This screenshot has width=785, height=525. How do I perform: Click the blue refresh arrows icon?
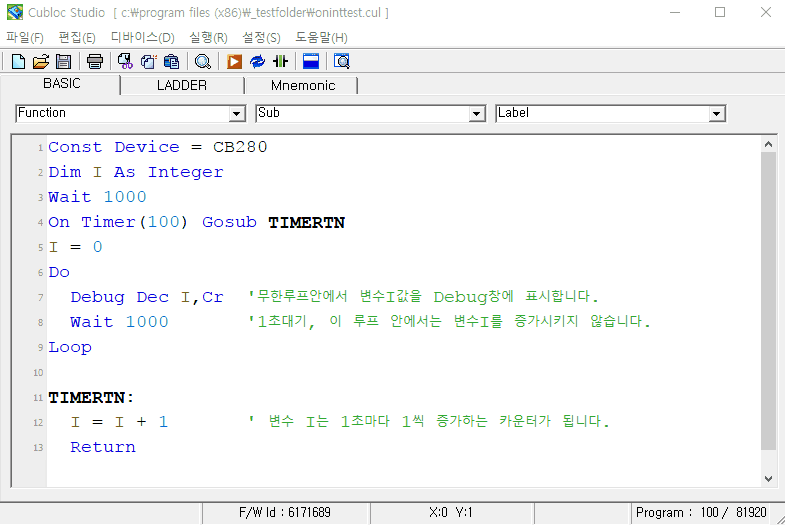point(257,62)
